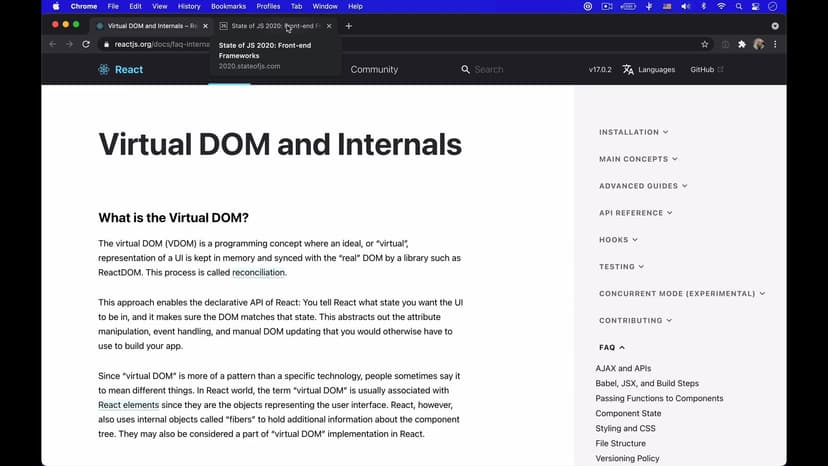The height and width of the screenshot is (466, 828).
Task: Open the React elements link
Action: (x=129, y=405)
